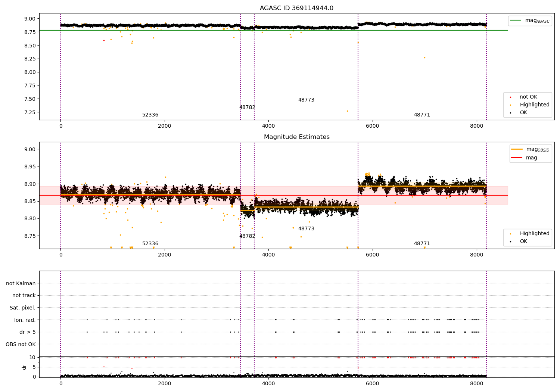Click obsid label 52336 in top plot
This screenshot has width=560, height=392.
tap(150, 115)
